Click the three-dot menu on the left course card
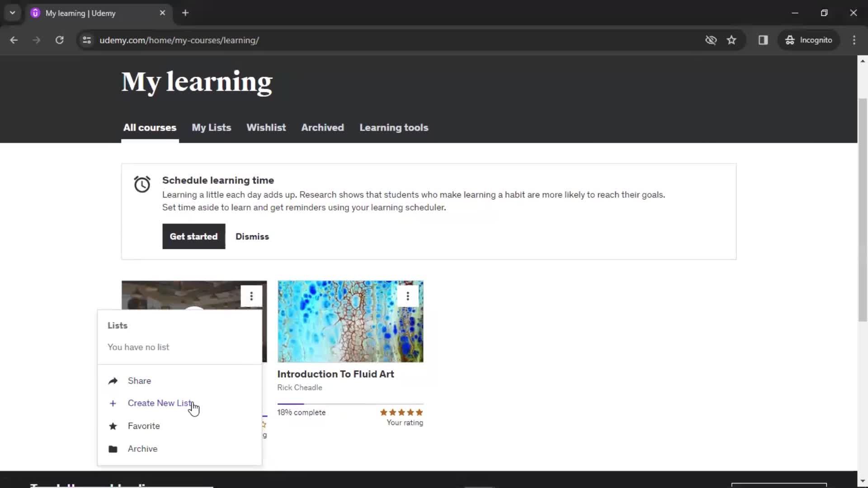The width and height of the screenshot is (868, 488). [x=251, y=296]
